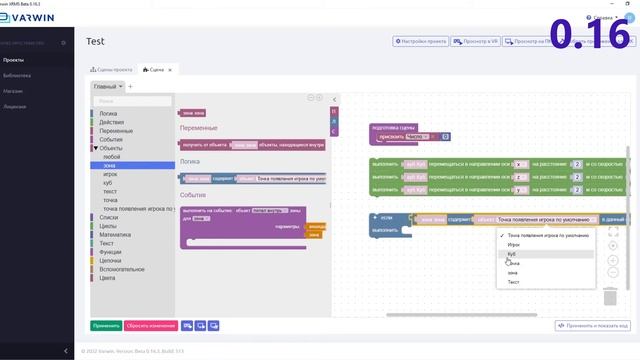This screenshot has height=360, width=640.
Task: Click the block search field
Action: pyautogui.click(x=133, y=101)
